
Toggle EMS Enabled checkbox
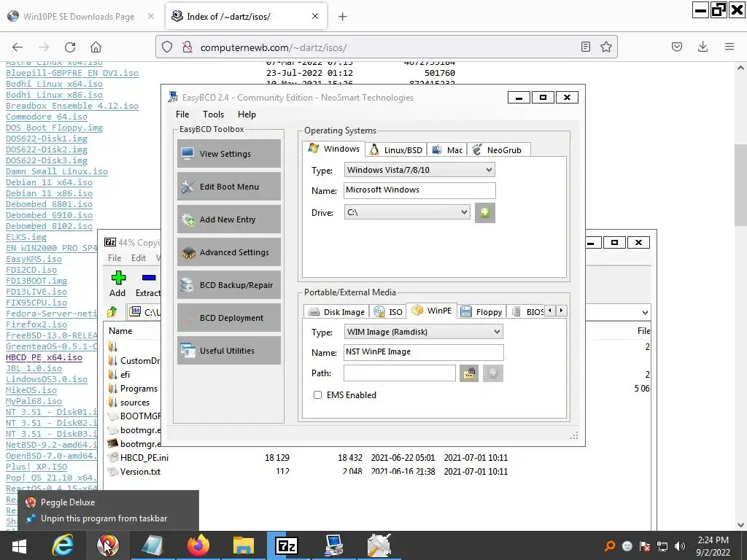click(x=317, y=394)
